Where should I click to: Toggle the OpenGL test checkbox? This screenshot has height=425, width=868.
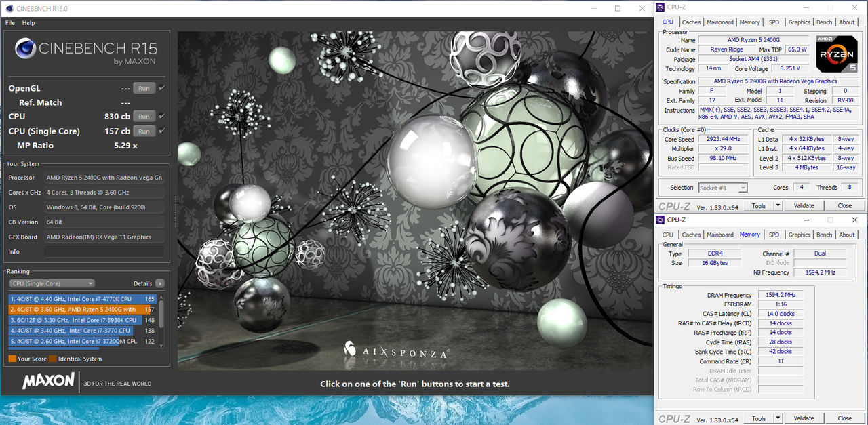tap(162, 88)
